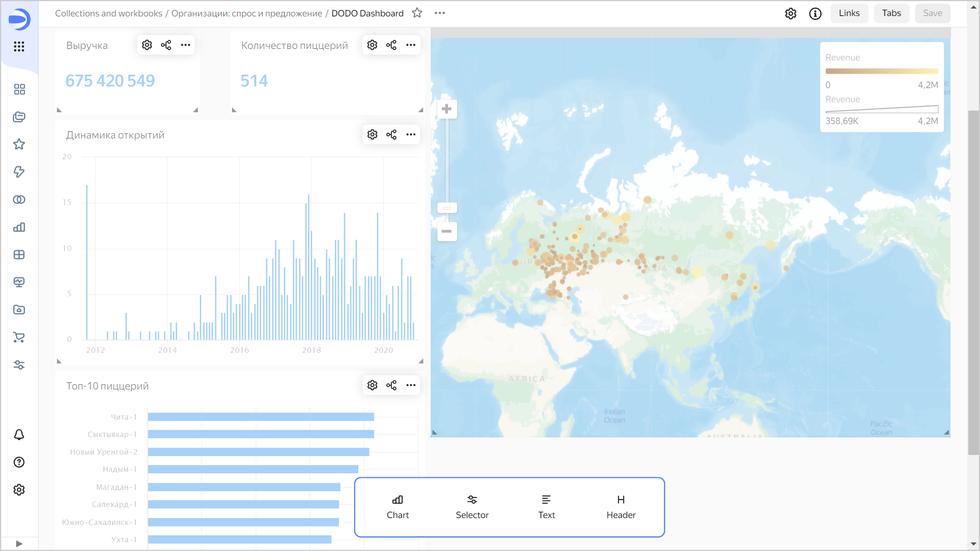Viewport: 980px width, 551px height.
Task: Click links icon on Динамика открытий widget
Action: 391,135
